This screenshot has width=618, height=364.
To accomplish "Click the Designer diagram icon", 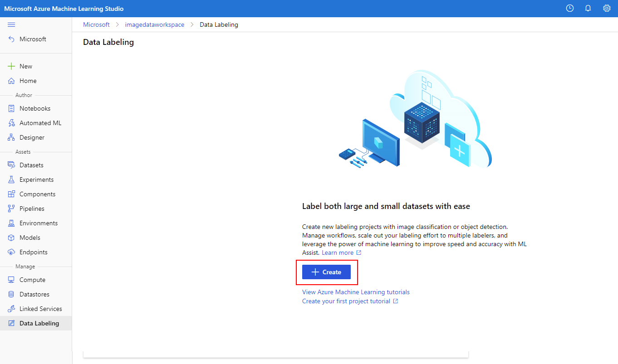I will click(x=11, y=137).
